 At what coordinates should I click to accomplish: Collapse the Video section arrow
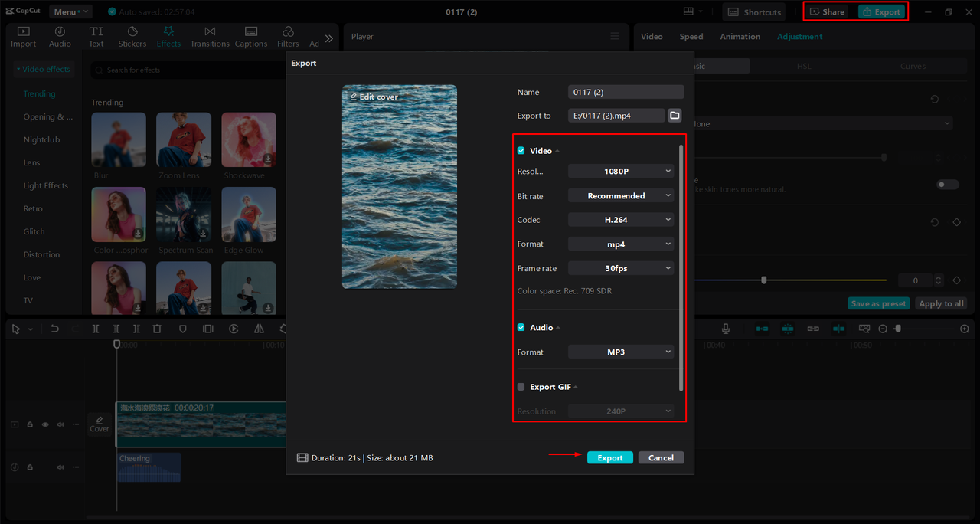(557, 152)
